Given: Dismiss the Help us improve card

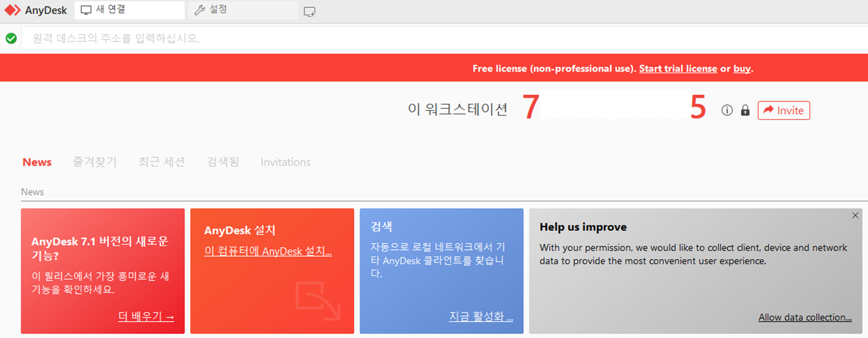Looking at the screenshot, I should click(855, 216).
